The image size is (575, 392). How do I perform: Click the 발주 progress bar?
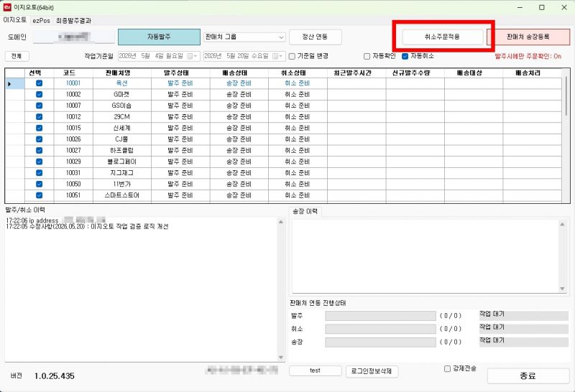point(380,316)
